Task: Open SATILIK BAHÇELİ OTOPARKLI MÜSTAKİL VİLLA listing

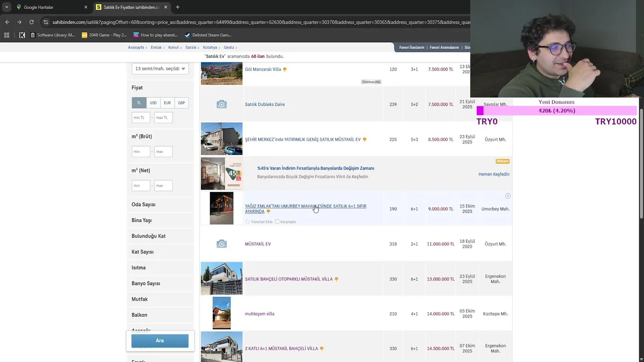Action: tap(289, 279)
